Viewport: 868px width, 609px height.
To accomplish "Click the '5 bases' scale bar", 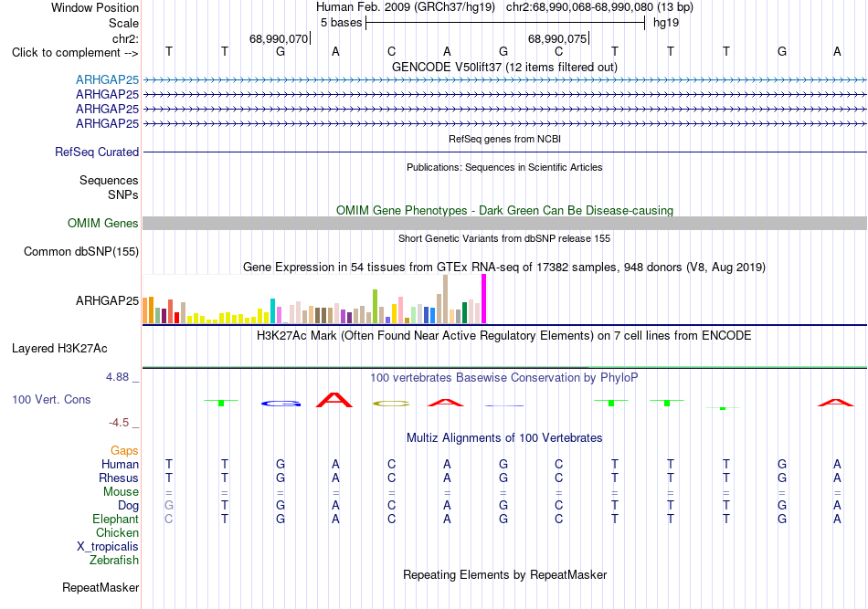I will pos(505,23).
